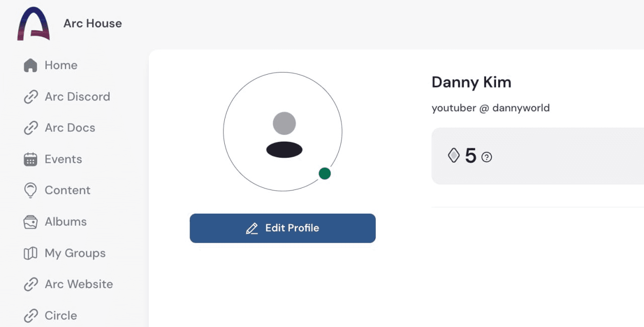
Task: Click the green online status dot
Action: [325, 173]
